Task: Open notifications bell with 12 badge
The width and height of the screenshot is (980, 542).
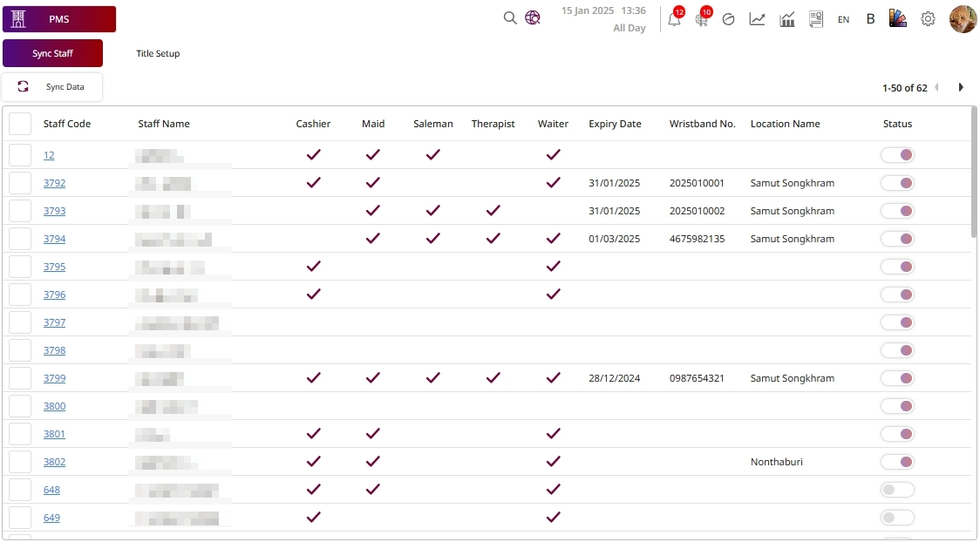Action: click(674, 19)
